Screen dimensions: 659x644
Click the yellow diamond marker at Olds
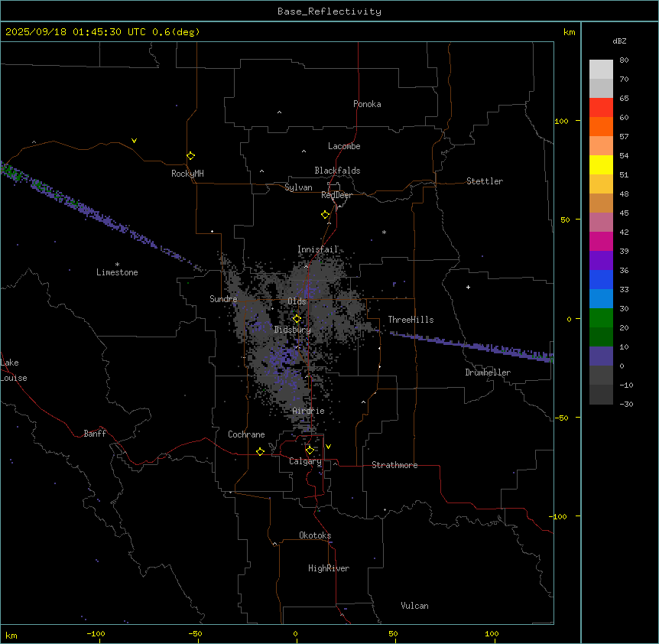tap(297, 319)
